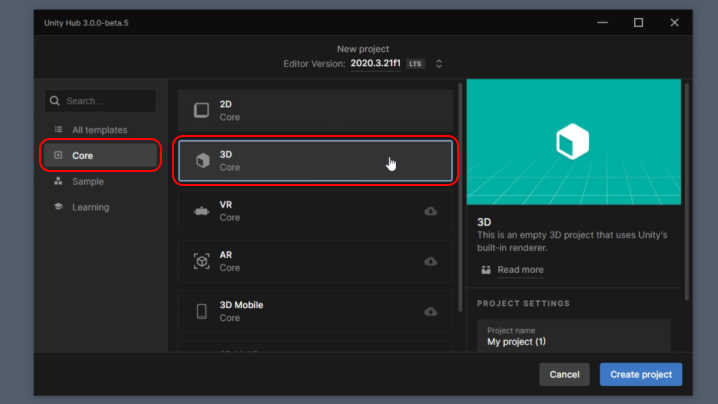Click the 3D template cube icon
This screenshot has height=404, width=718.
202,161
